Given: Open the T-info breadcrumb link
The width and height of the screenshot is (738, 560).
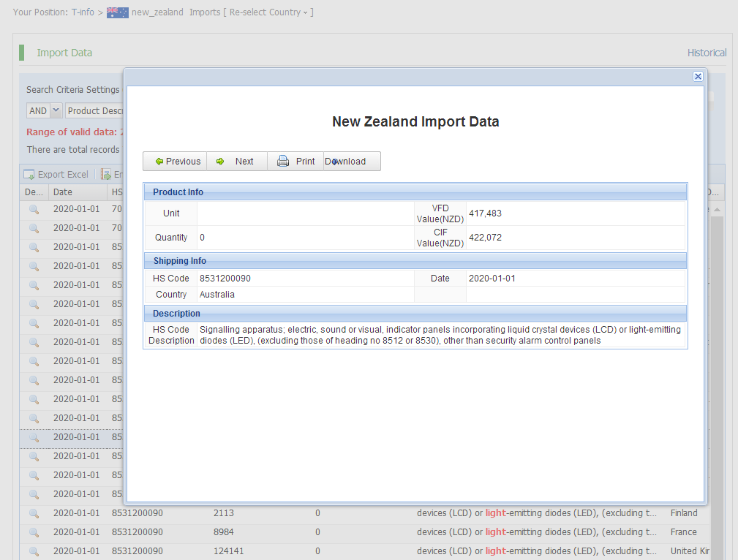Looking at the screenshot, I should (x=83, y=12).
